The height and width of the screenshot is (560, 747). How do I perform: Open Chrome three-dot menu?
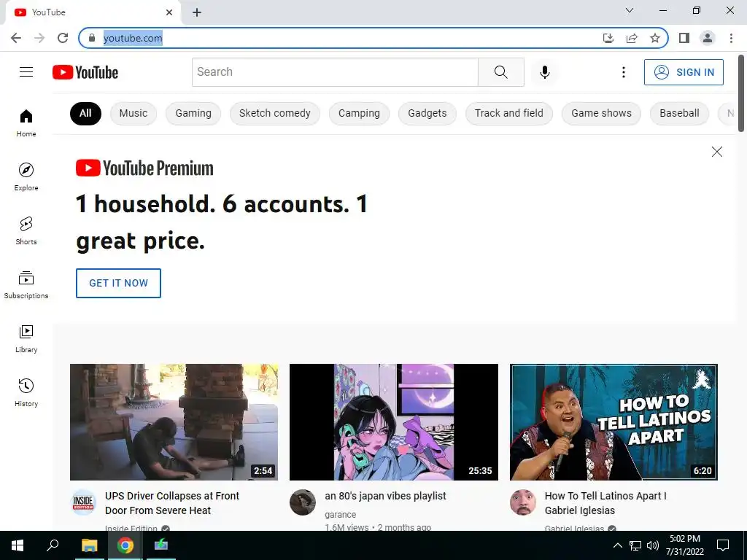(731, 38)
